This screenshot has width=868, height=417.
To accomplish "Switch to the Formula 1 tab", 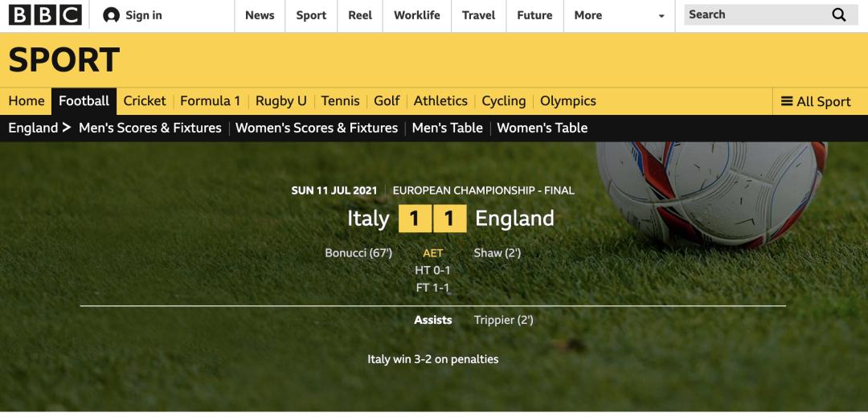I will coord(210,100).
